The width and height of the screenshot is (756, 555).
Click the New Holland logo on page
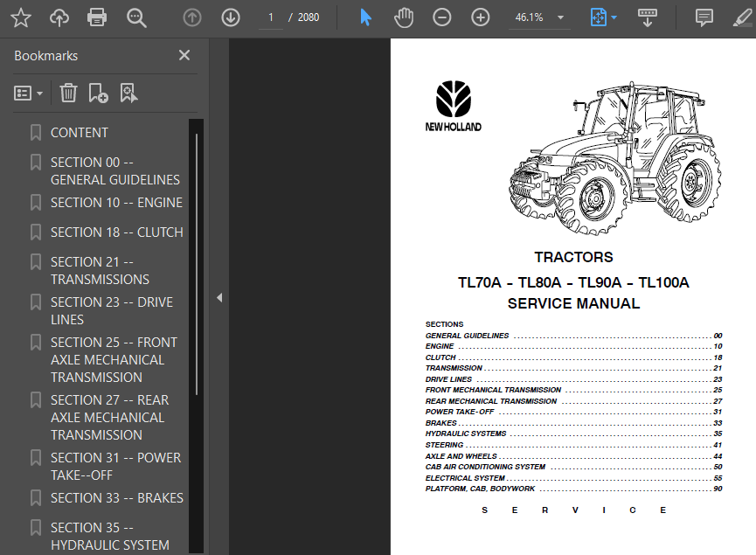[x=454, y=107]
